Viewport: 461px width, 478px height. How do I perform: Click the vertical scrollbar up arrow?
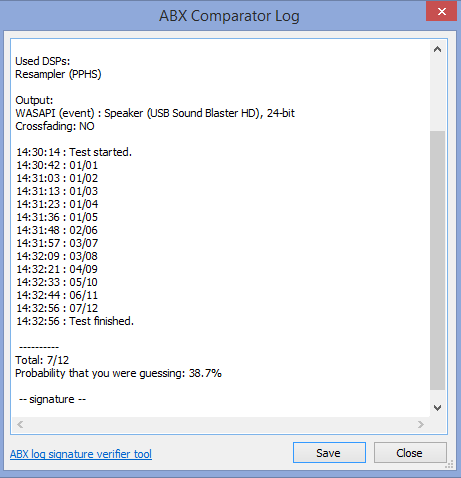coord(437,50)
